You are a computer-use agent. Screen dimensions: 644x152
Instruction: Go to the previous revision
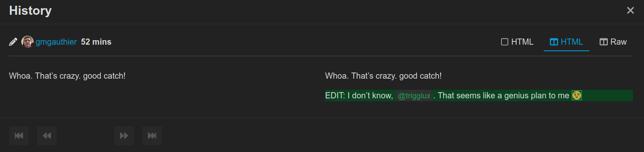[47, 136]
